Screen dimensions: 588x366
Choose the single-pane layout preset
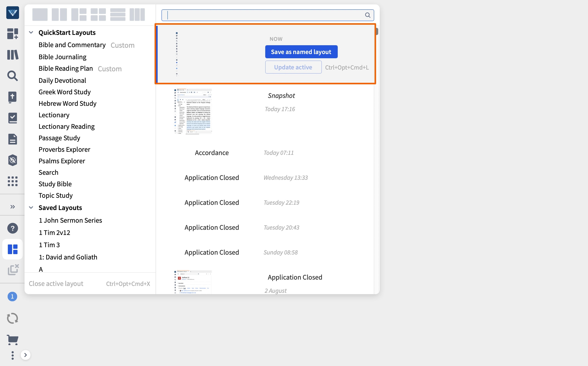pos(40,15)
